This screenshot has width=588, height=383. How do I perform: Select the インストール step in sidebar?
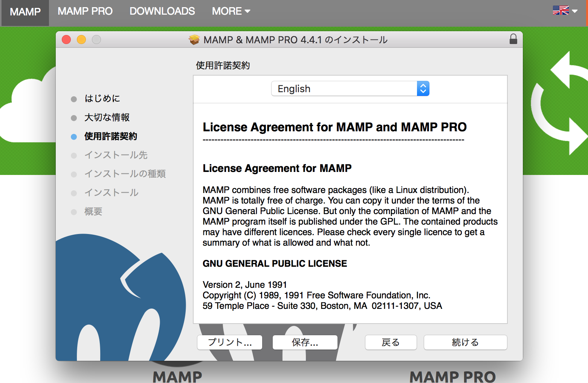pos(111,193)
